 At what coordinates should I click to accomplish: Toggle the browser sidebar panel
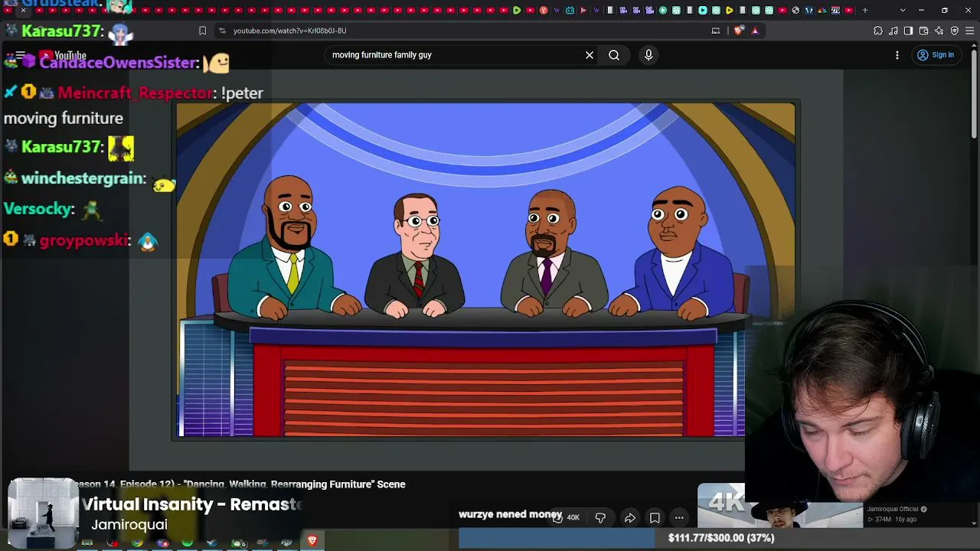[x=908, y=31]
